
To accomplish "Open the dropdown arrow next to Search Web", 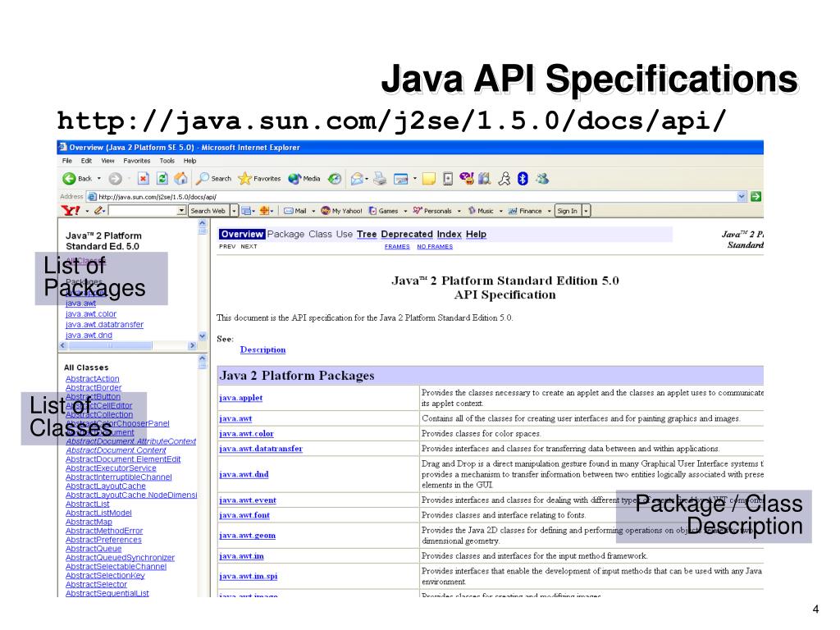I will pos(234,211).
